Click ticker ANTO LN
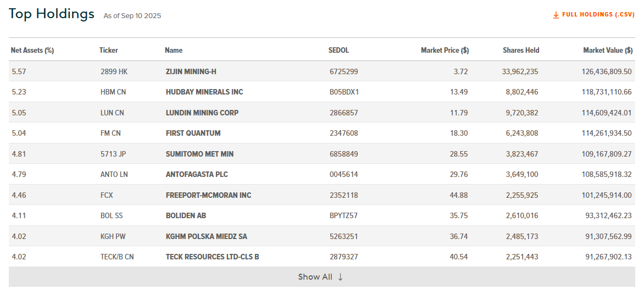 tap(114, 175)
